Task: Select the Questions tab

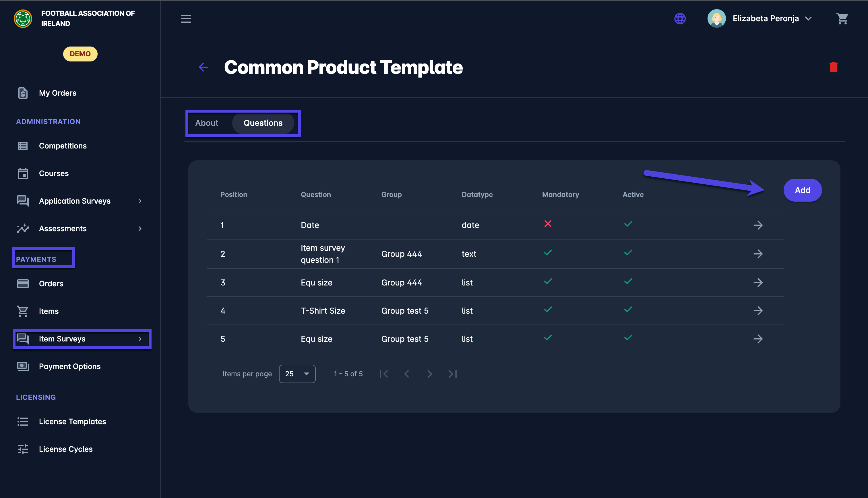Action: click(x=263, y=123)
